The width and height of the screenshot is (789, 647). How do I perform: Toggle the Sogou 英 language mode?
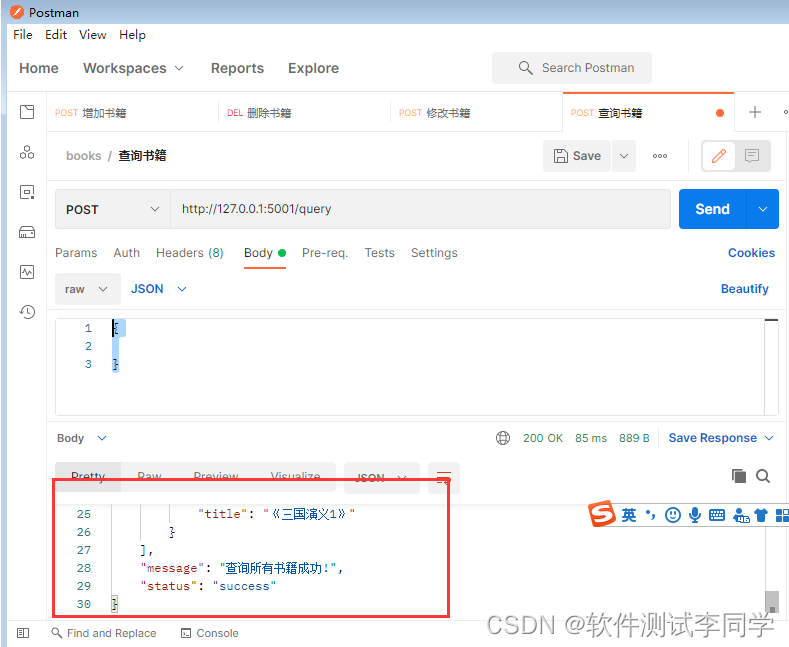click(628, 515)
